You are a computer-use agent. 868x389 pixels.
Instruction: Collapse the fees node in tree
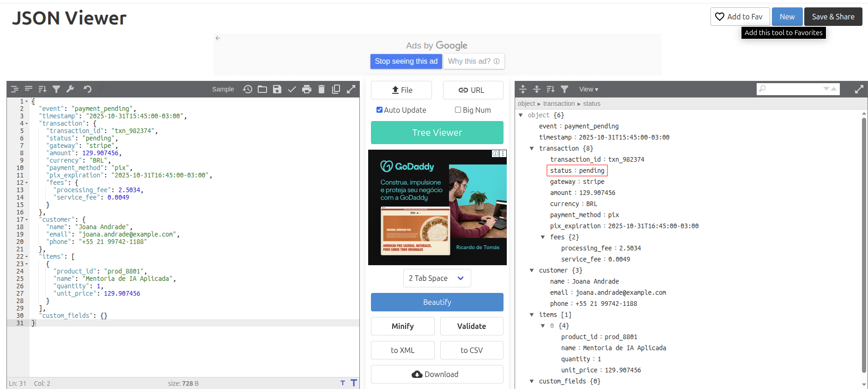tap(543, 237)
